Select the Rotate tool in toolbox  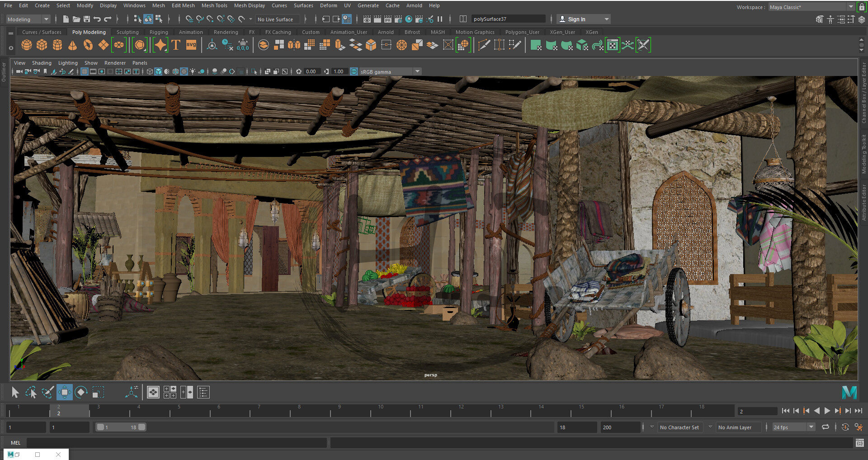click(x=81, y=392)
